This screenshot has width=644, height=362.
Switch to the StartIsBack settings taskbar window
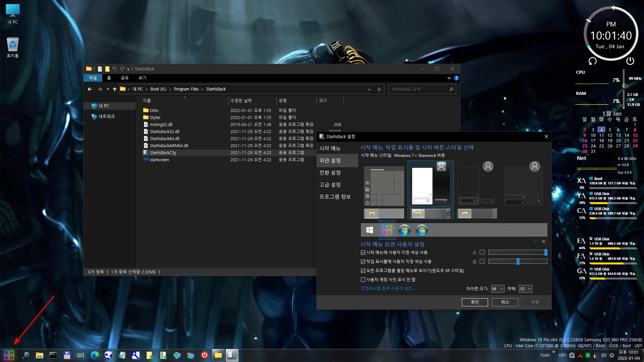click(x=232, y=355)
